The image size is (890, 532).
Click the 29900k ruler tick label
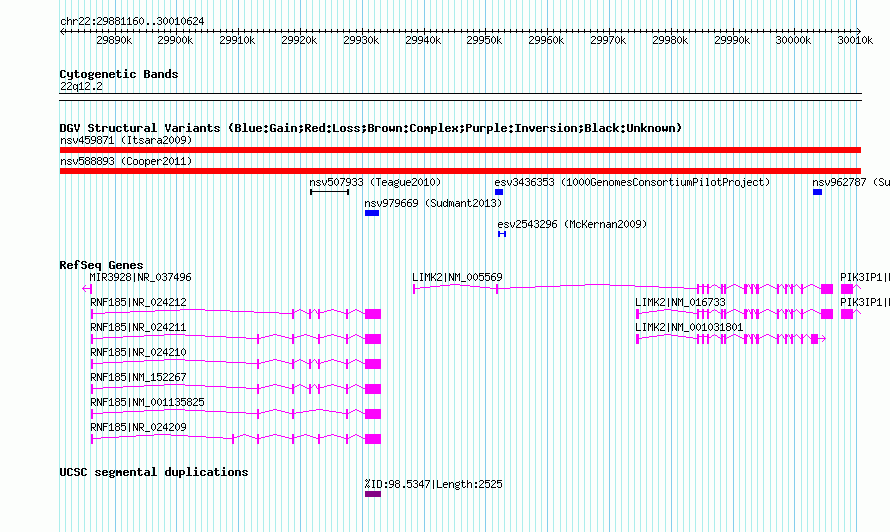175,40
